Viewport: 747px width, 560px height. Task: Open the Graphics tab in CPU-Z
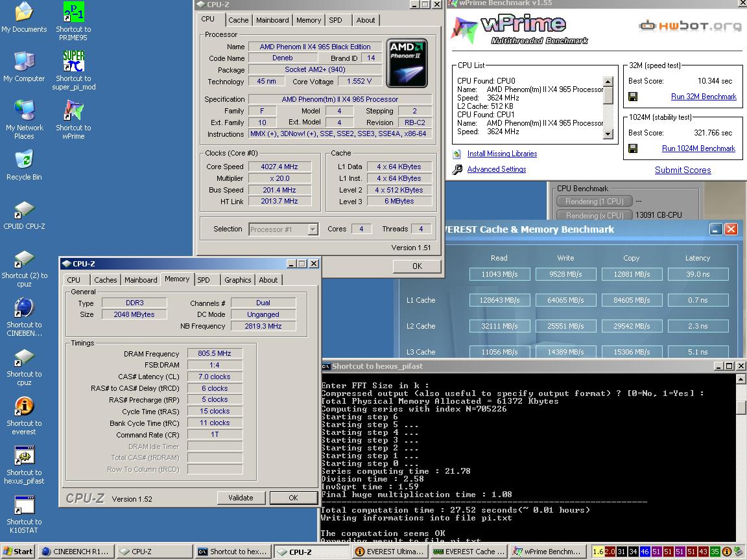coord(237,280)
